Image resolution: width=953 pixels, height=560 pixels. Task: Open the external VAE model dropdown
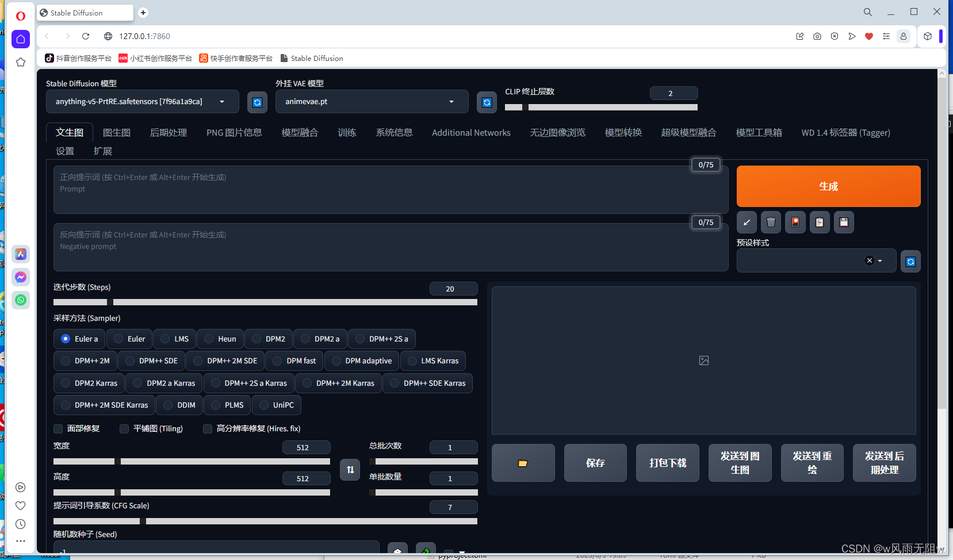tap(372, 102)
